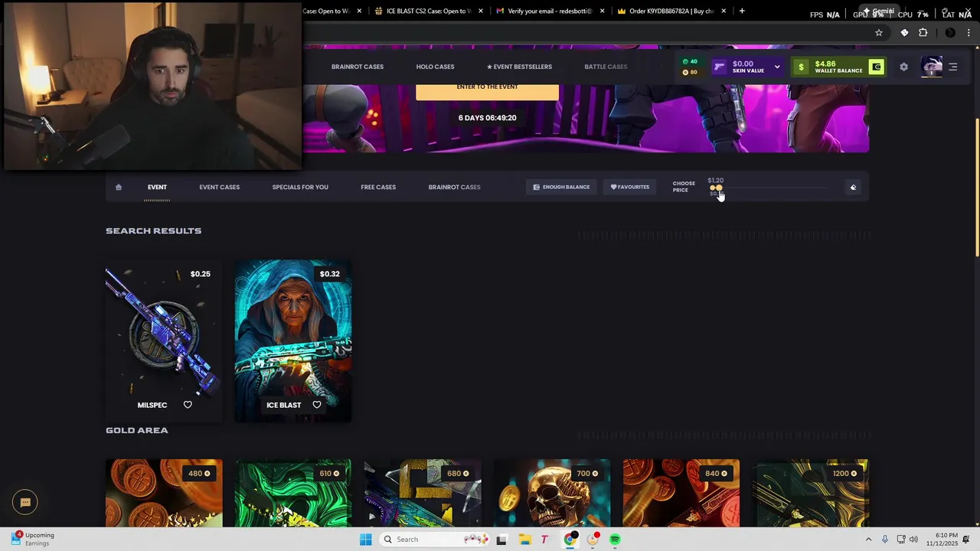Click the green dollar deposit icon

point(801,67)
